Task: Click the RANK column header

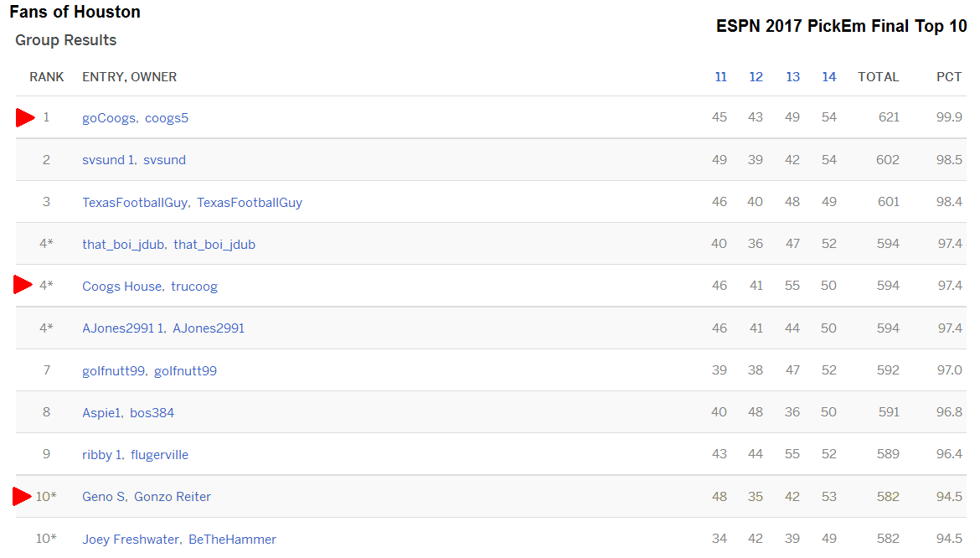Action: pos(46,77)
